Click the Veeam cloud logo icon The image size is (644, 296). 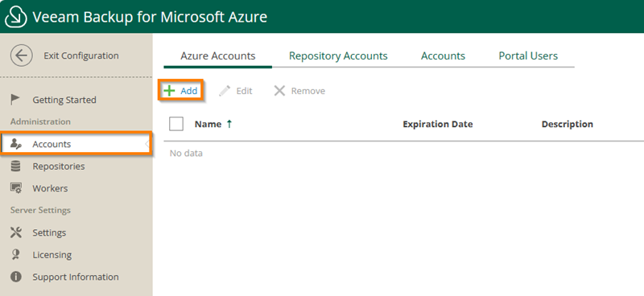(x=16, y=17)
